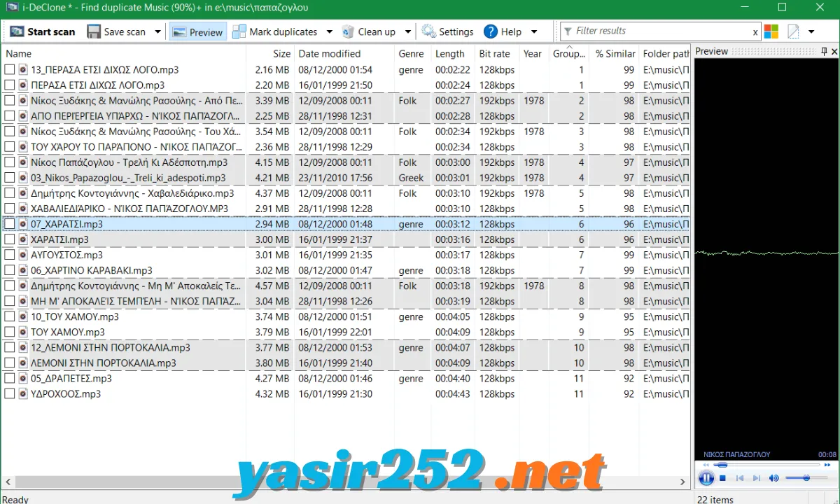Image resolution: width=840 pixels, height=504 pixels.
Task: Select the checkbox for 10_ΤΟΥ ΧΑΜΟΥ.mp3
Action: pos(10,316)
